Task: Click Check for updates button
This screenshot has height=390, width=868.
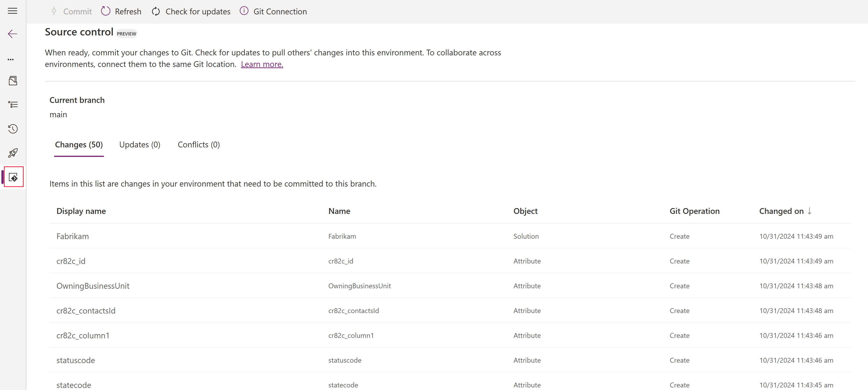Action: [191, 12]
